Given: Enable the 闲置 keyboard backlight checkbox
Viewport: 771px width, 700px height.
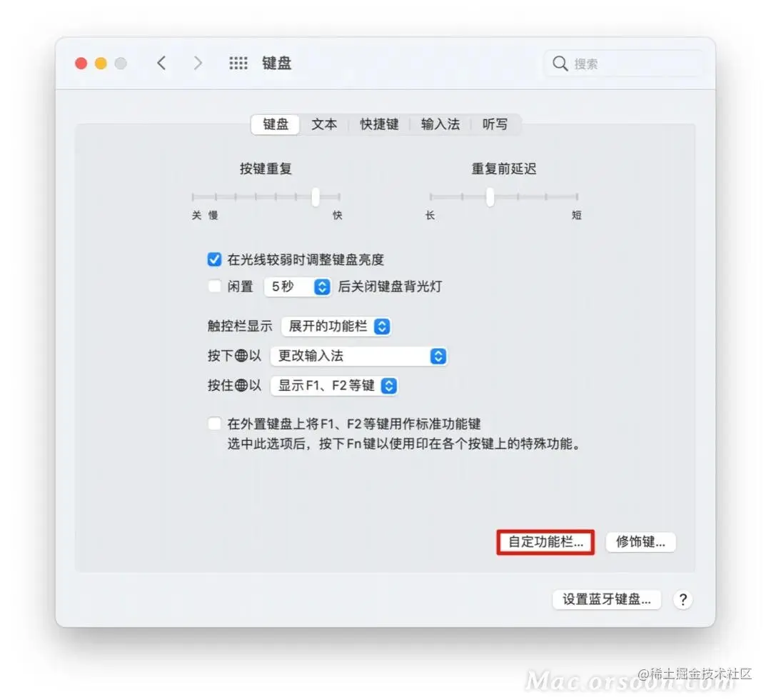Looking at the screenshot, I should coord(214,286).
